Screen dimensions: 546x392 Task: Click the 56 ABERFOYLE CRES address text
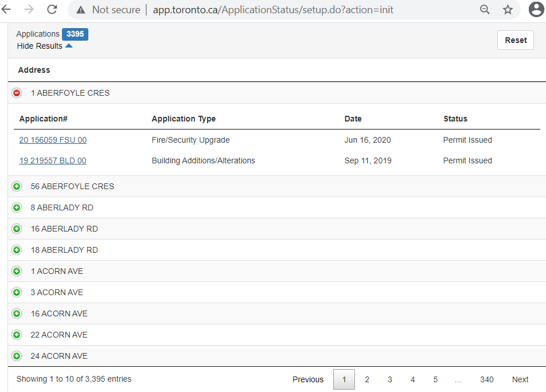(x=72, y=186)
